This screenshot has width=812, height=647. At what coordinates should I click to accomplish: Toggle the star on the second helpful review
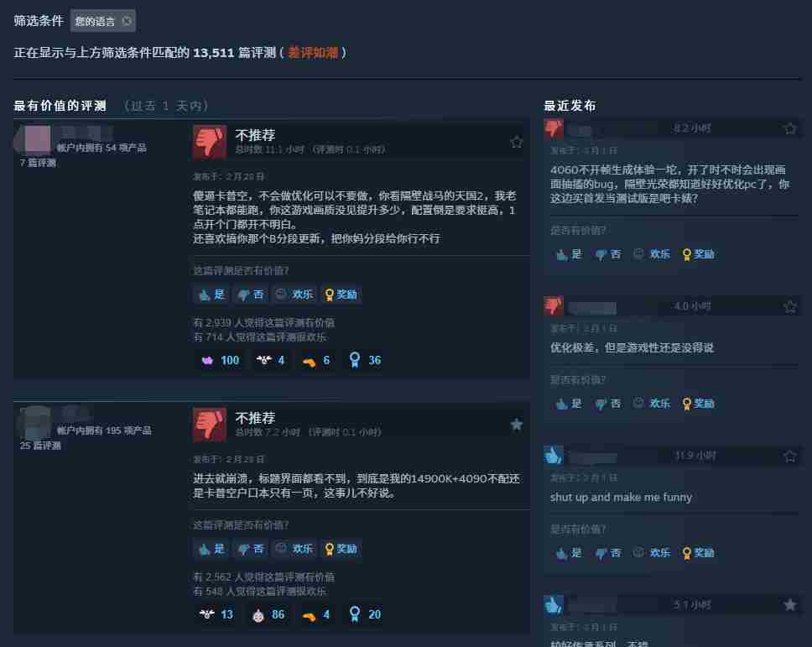(x=516, y=425)
